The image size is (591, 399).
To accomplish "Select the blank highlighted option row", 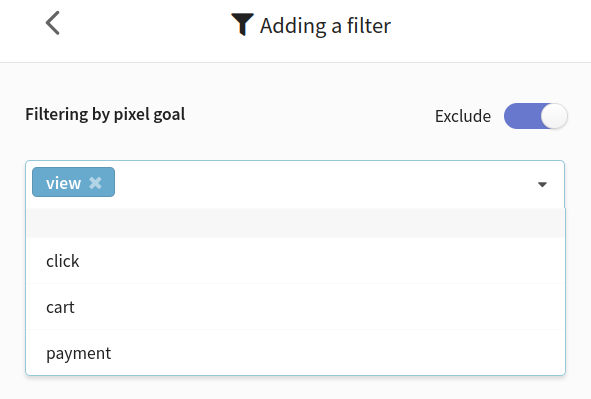I will coord(296,223).
